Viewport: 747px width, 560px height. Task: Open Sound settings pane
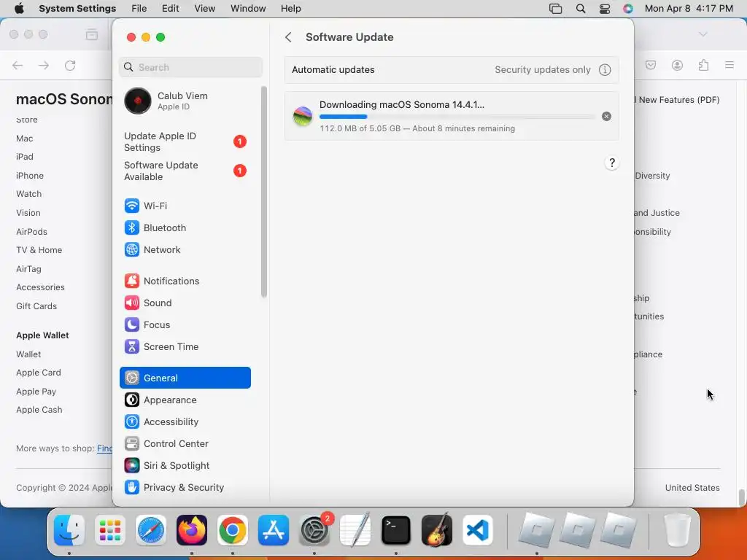tap(185, 303)
